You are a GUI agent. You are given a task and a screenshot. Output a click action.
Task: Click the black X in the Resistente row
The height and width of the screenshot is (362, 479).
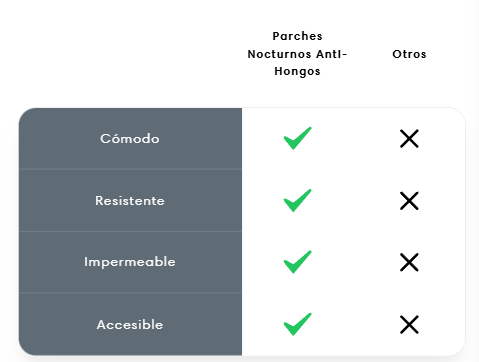pos(409,201)
